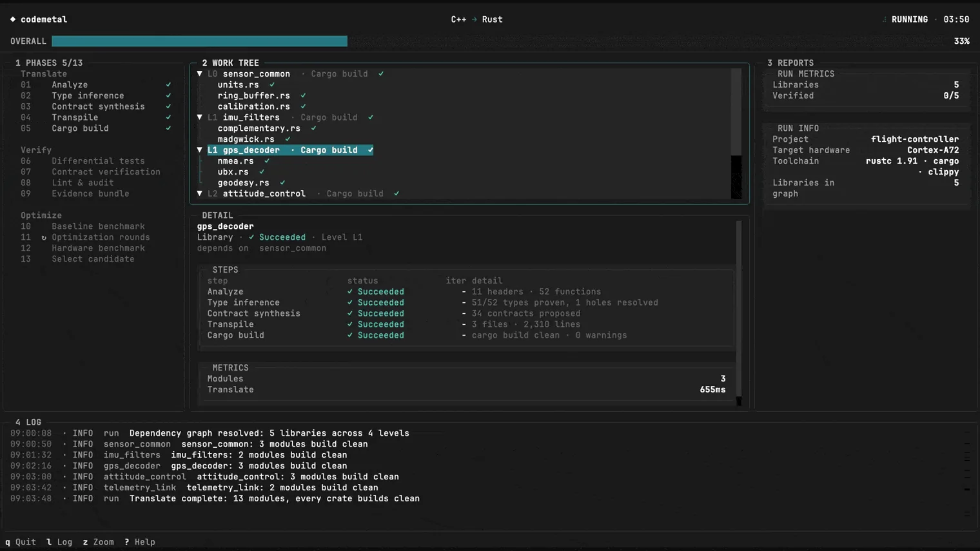Select the Evidence bundle phase
Viewport: 980px width, 551px height.
[x=90, y=194]
